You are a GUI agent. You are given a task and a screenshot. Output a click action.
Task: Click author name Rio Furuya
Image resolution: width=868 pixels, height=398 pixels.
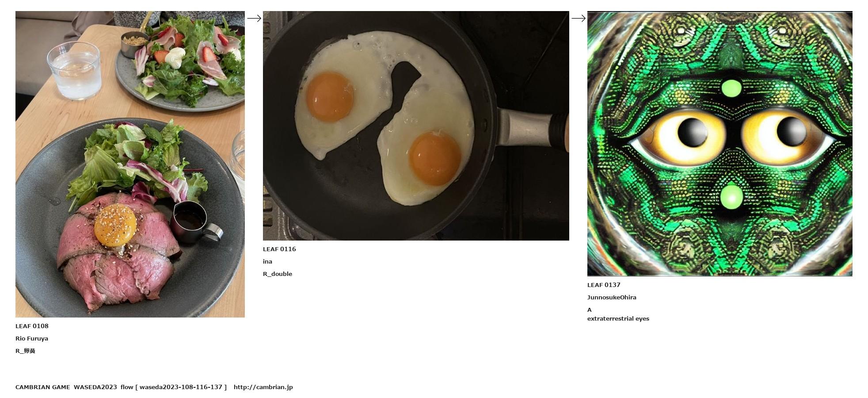point(32,338)
